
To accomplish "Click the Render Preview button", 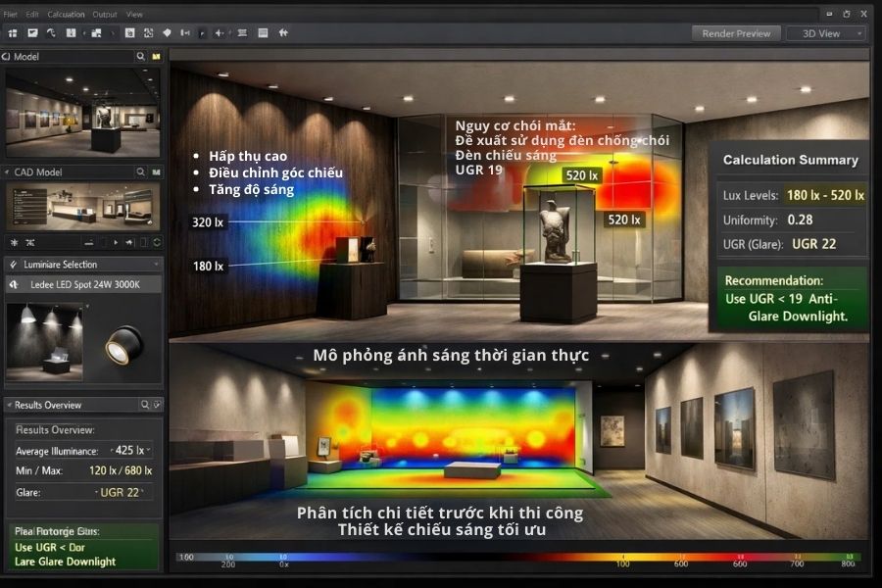I will pos(735,32).
